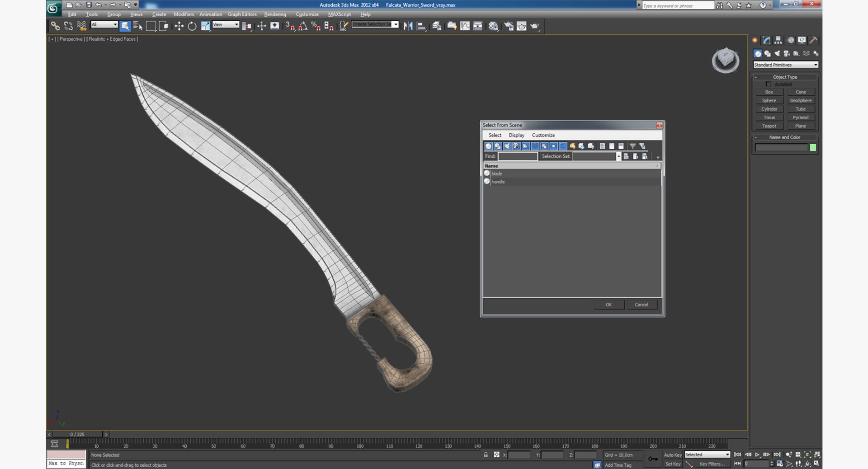868x469 pixels.
Task: Open the selection filter All dropdown
Action: [104, 25]
